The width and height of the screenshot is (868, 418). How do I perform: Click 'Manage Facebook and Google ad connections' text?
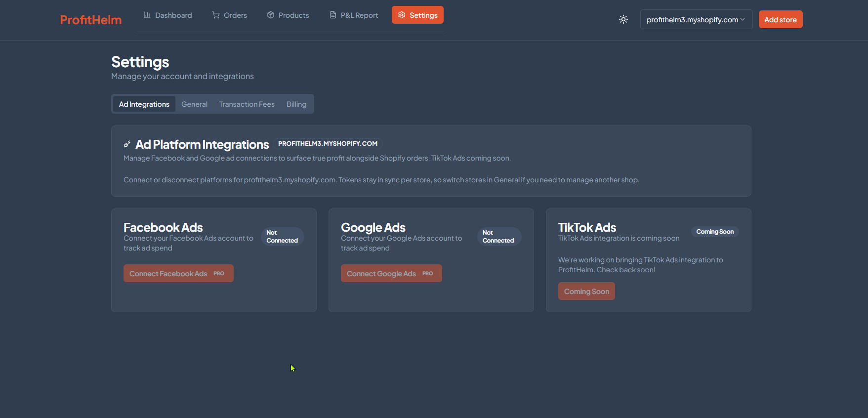[x=317, y=158]
